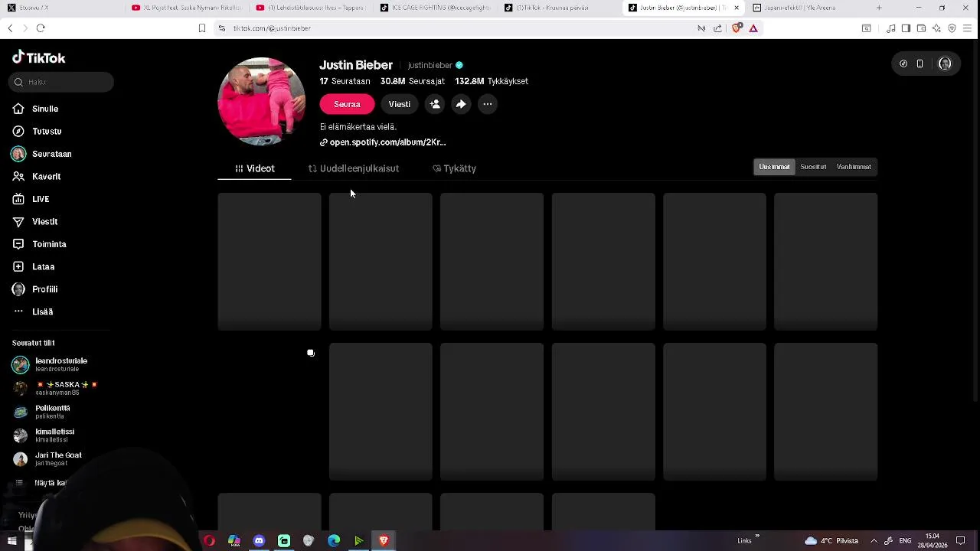Screen dimensions: 980x551
Task: Click the Haku search field
Action: [62, 82]
